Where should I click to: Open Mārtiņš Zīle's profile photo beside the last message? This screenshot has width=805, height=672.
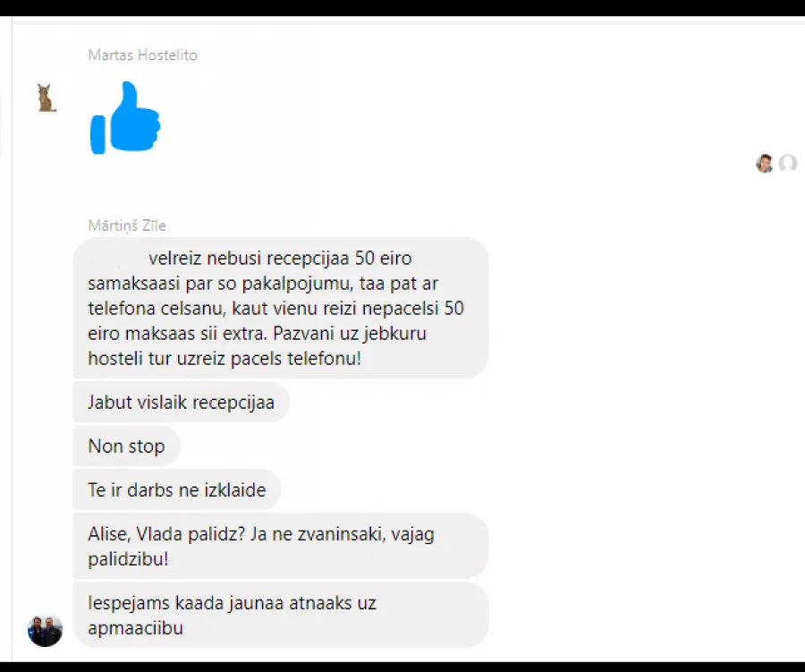coord(46,630)
